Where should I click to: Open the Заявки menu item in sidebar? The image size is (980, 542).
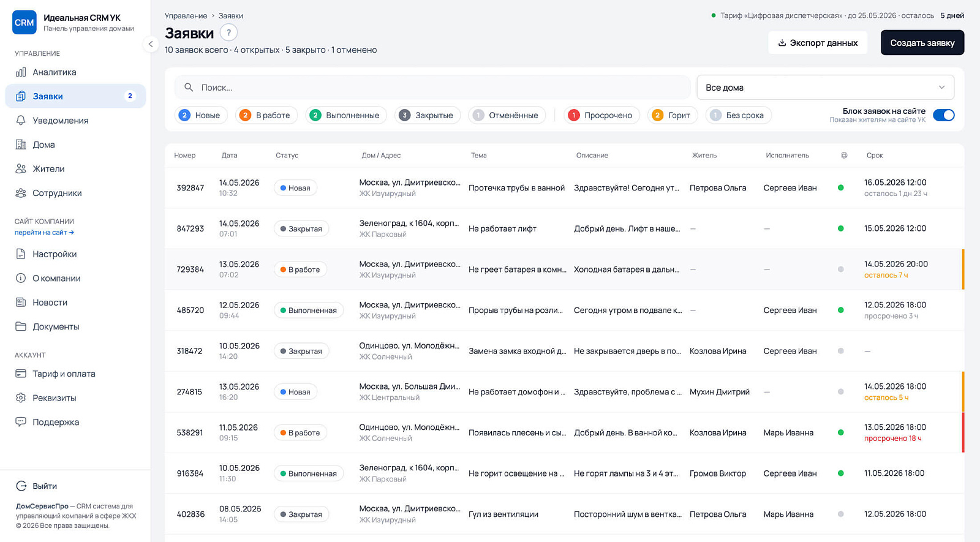(x=75, y=96)
